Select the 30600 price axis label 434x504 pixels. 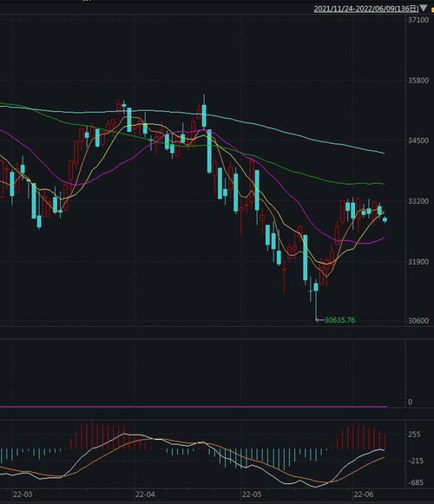(x=418, y=320)
